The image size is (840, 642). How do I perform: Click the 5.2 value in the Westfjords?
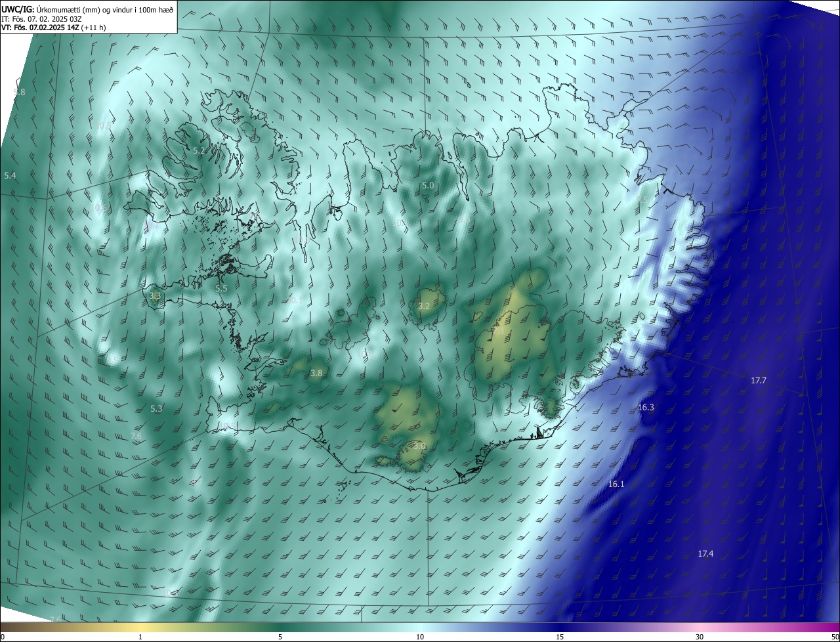pyautogui.click(x=199, y=151)
